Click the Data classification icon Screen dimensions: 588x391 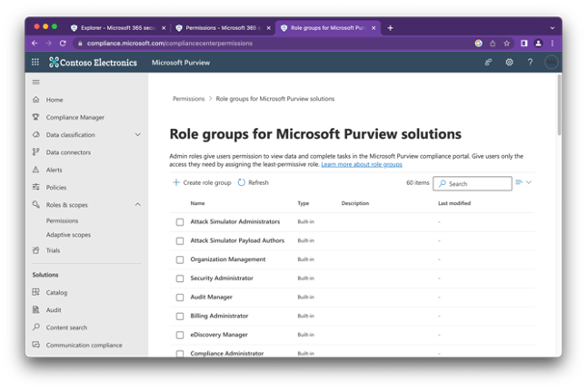coord(36,135)
